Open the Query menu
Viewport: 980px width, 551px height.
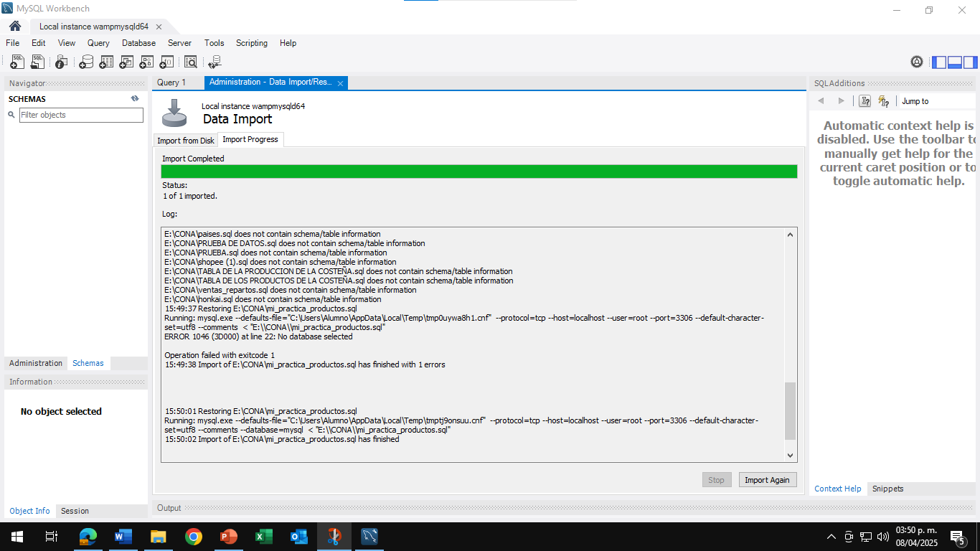[x=99, y=43]
